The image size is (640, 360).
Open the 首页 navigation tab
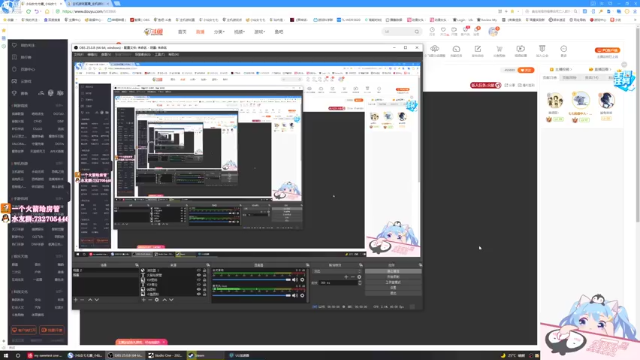[x=182, y=32]
